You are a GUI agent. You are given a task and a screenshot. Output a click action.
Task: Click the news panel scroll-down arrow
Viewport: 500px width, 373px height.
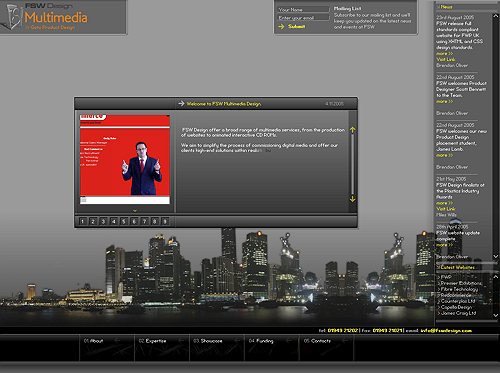pyautogui.click(x=496, y=256)
